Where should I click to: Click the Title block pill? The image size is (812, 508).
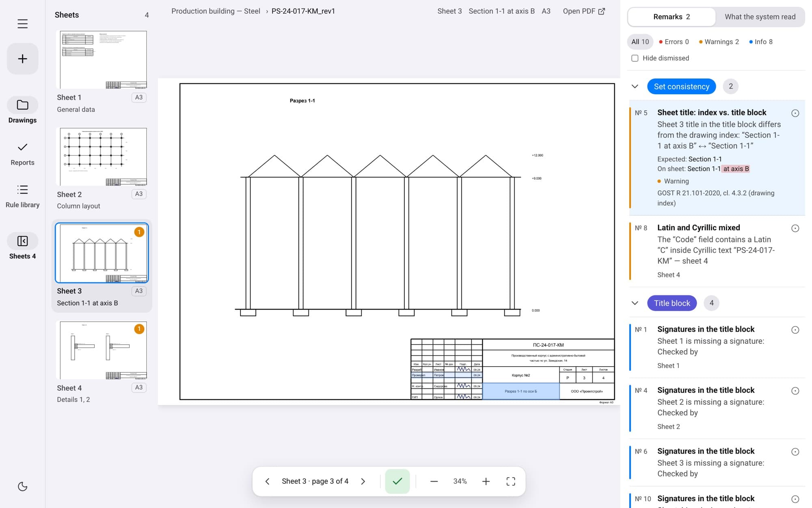672,303
